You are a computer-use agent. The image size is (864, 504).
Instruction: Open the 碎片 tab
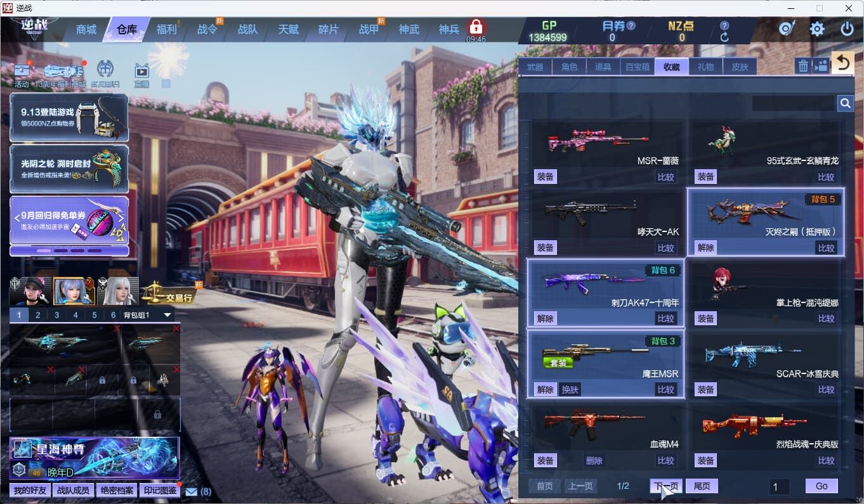[x=329, y=29]
